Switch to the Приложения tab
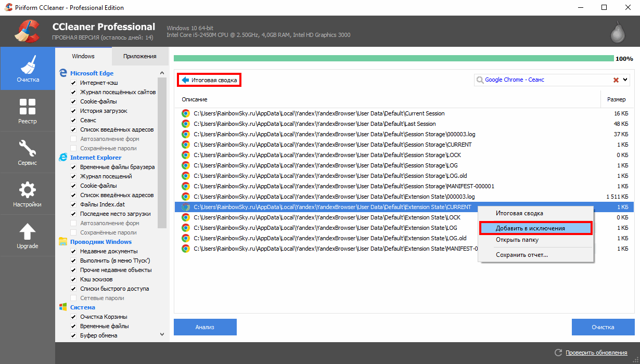Image resolution: width=640 pixels, height=364 pixels. pyautogui.click(x=140, y=56)
